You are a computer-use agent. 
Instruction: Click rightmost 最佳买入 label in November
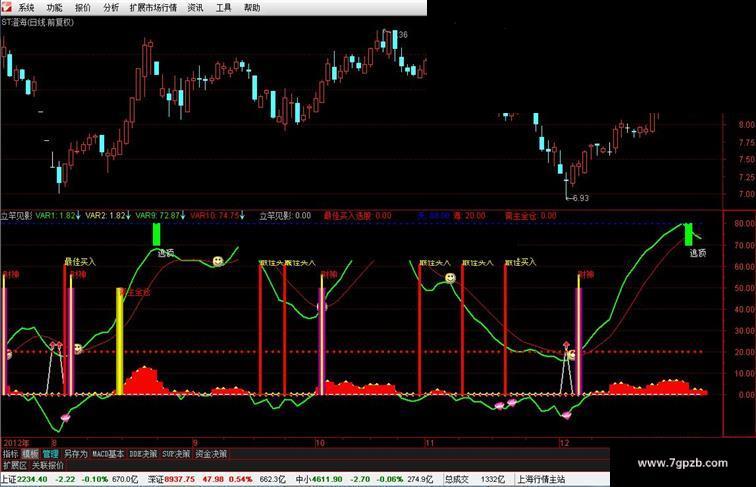(x=520, y=262)
